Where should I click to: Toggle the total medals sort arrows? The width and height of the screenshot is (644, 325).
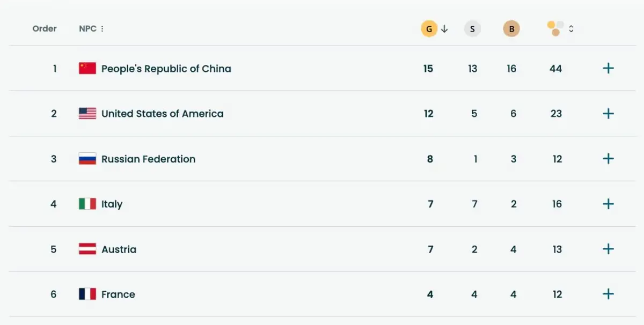point(571,29)
